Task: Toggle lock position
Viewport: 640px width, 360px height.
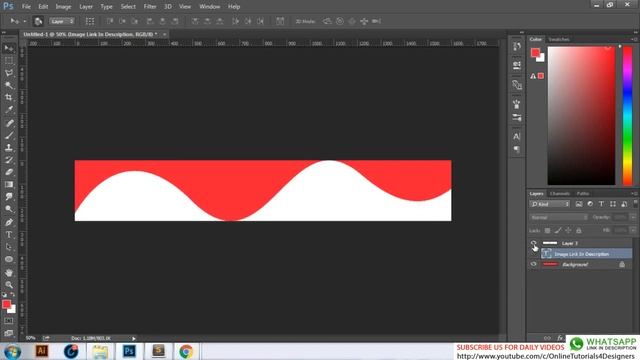Action: coord(568,231)
